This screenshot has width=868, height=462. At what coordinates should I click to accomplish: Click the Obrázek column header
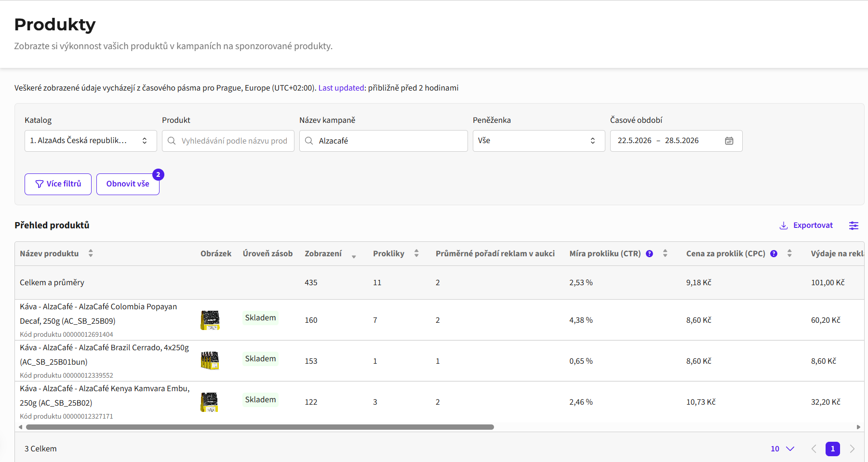pyautogui.click(x=216, y=253)
